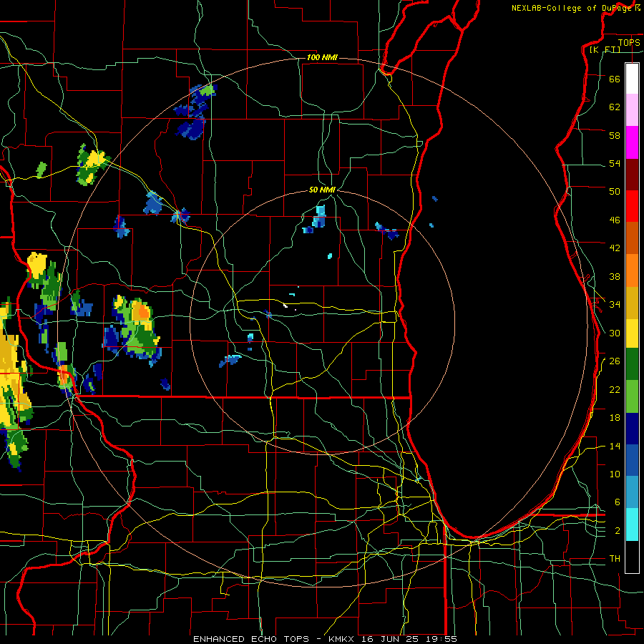The height and width of the screenshot is (644, 644).
Task: Click the legend value "34"
Action: pyautogui.click(x=615, y=304)
